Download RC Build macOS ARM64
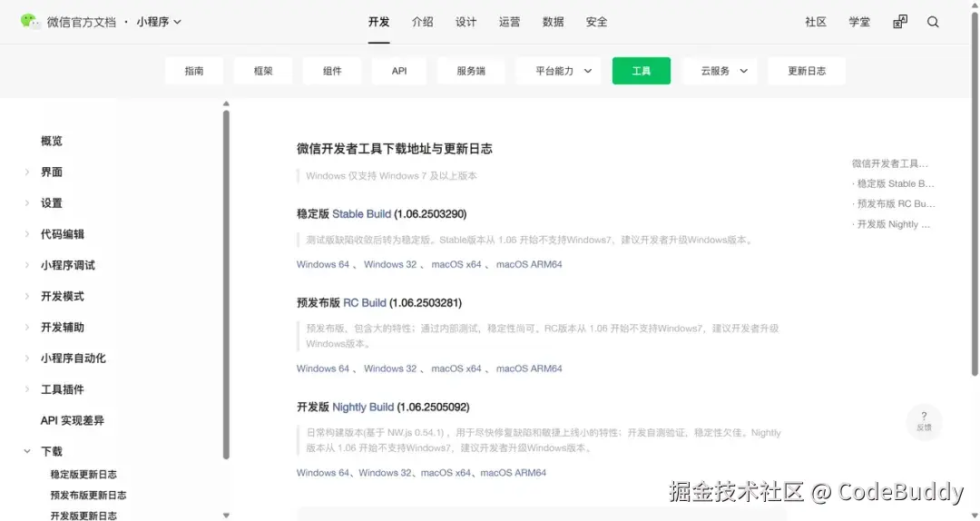The image size is (980, 521). point(529,369)
